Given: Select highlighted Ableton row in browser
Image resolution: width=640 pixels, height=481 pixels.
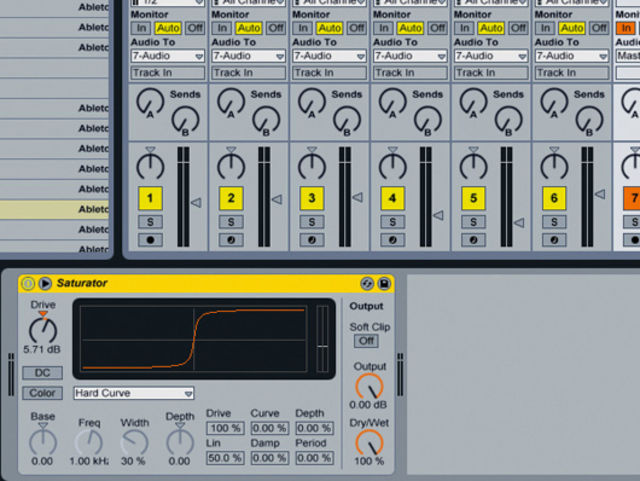Looking at the screenshot, I should [54, 209].
